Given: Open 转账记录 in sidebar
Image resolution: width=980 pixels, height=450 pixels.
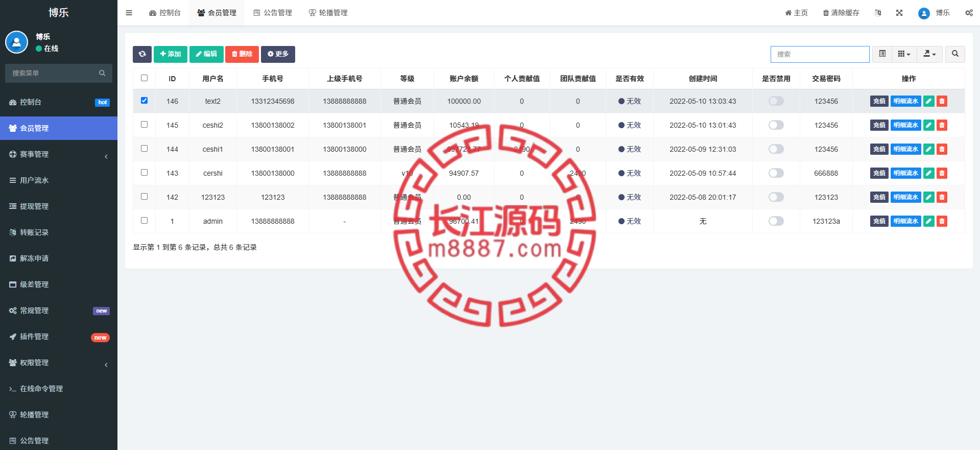Looking at the screenshot, I should (59, 232).
